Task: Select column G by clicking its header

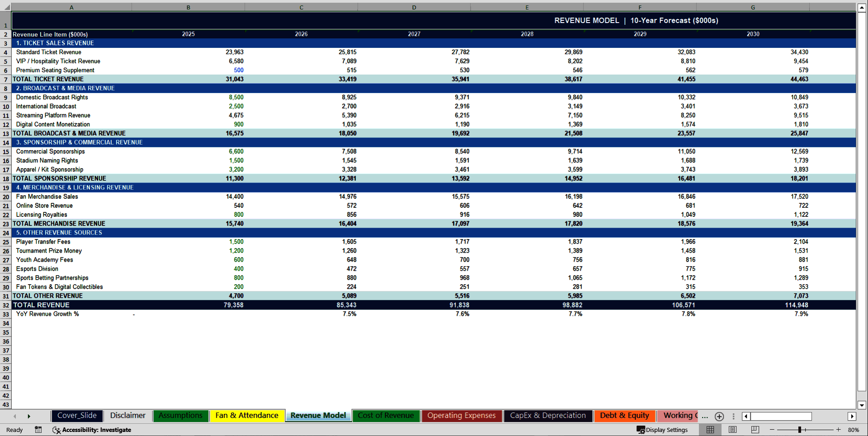Action: [753, 7]
